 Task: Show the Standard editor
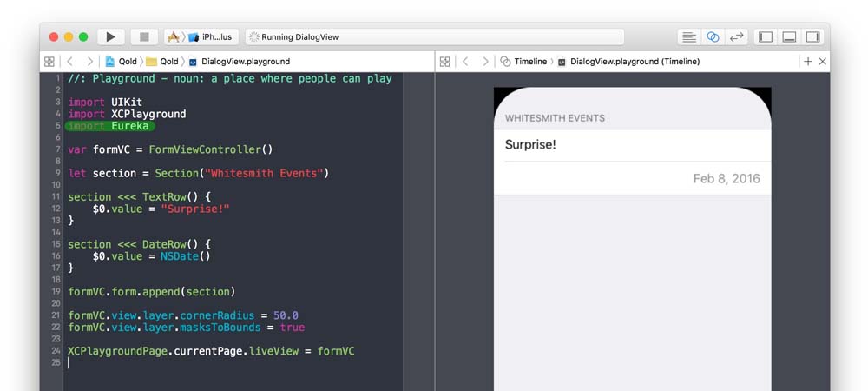[689, 37]
